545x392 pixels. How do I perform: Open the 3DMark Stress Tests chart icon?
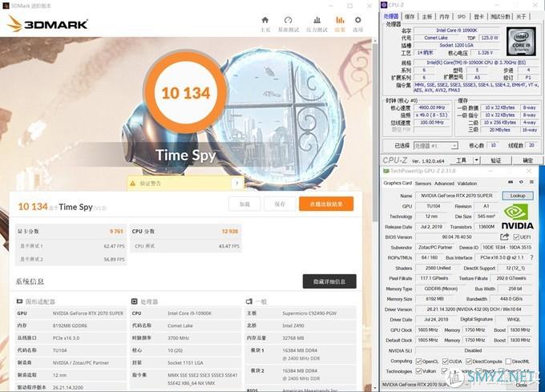(x=317, y=20)
